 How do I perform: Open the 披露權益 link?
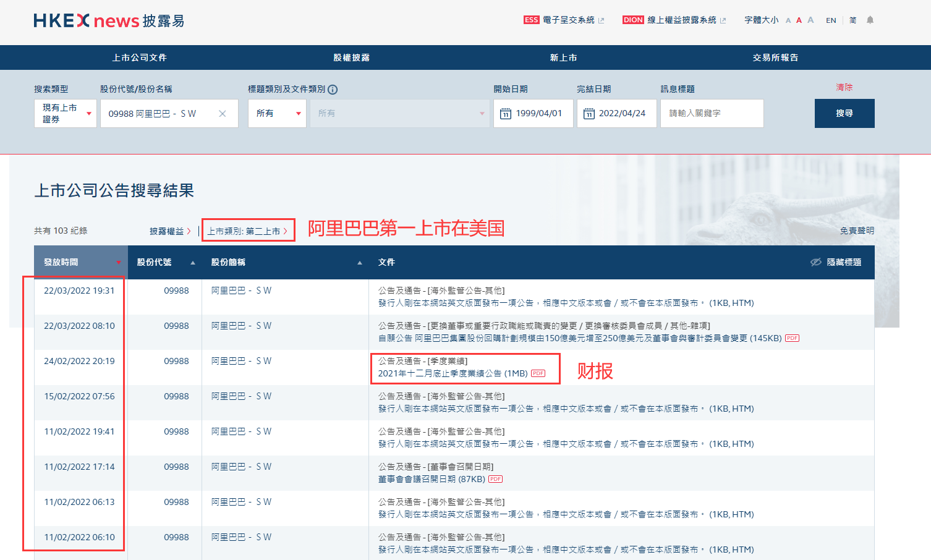tap(170, 231)
